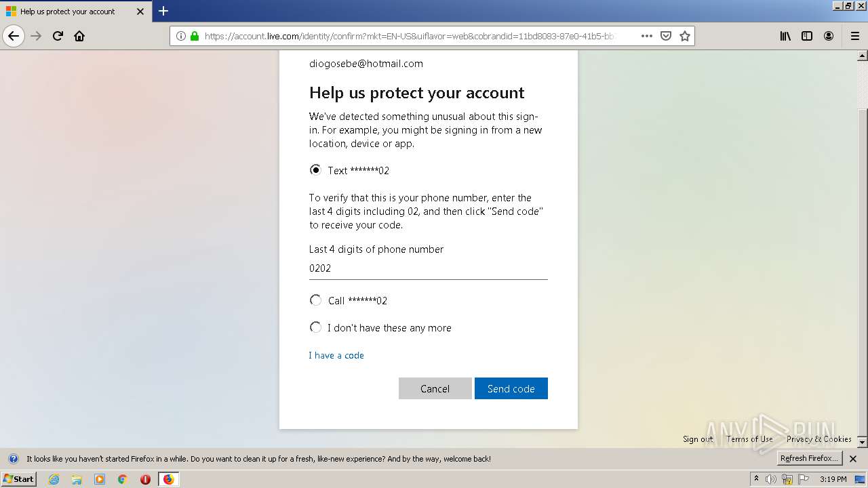Click the Sign out link
Screen dimensions: 868x488
(698, 439)
